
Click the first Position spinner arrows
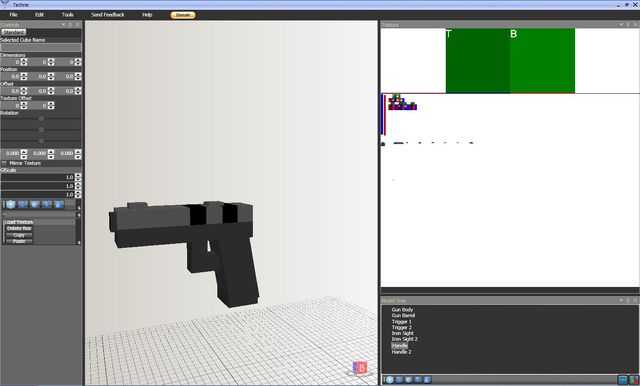pos(24,76)
